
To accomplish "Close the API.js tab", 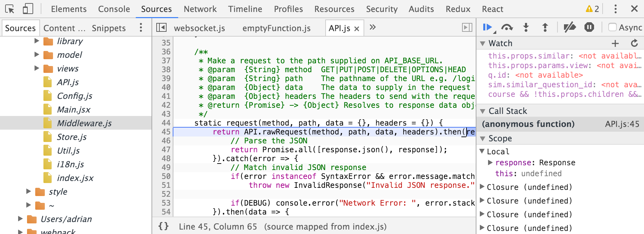I will coord(357,29).
